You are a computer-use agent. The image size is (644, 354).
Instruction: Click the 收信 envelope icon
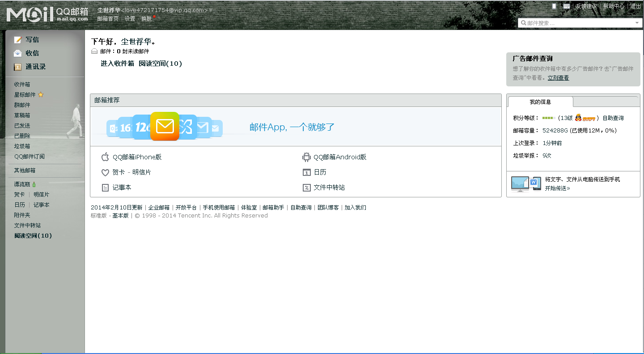pos(18,53)
